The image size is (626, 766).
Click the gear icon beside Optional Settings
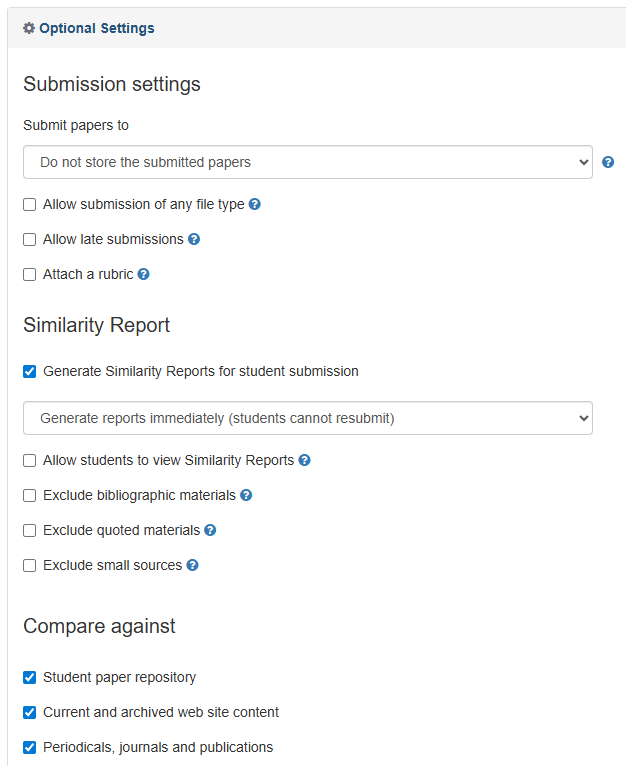(29, 28)
